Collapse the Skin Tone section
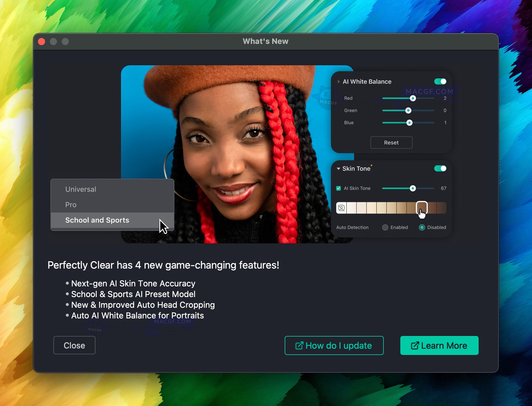532x406 pixels. point(338,169)
